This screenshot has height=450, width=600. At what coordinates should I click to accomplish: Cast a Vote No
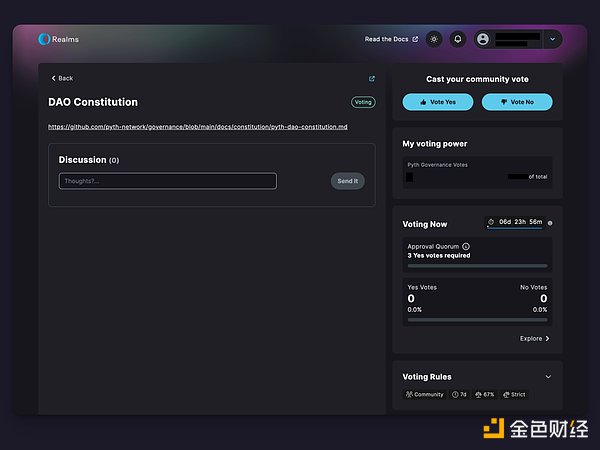(516, 102)
